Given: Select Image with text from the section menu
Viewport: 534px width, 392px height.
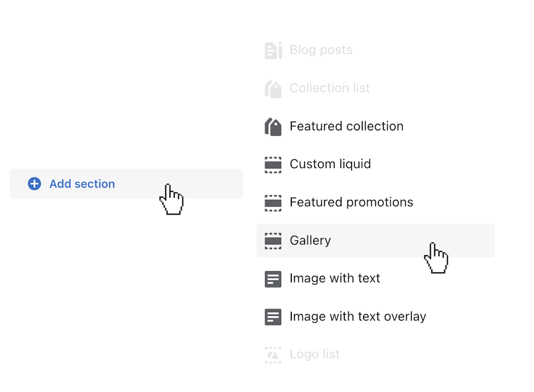Looking at the screenshot, I should 334,279.
